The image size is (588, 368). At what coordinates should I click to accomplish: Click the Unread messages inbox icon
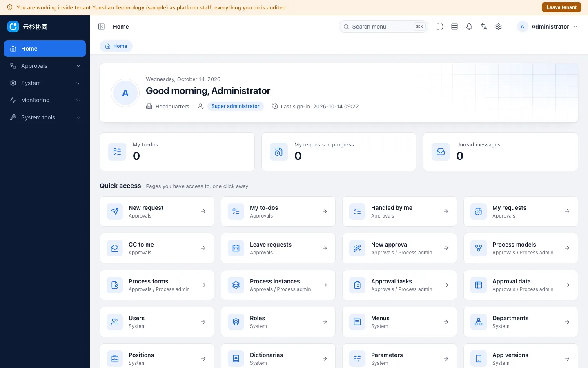point(441,152)
